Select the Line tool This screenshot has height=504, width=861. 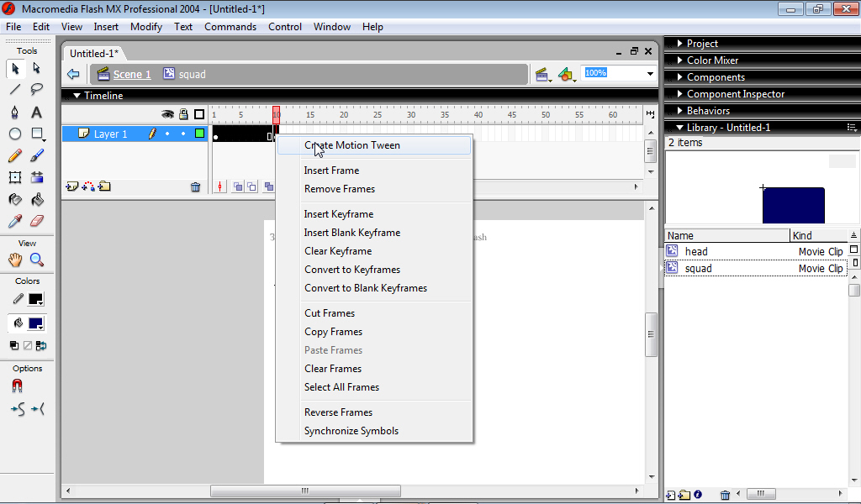(15, 89)
